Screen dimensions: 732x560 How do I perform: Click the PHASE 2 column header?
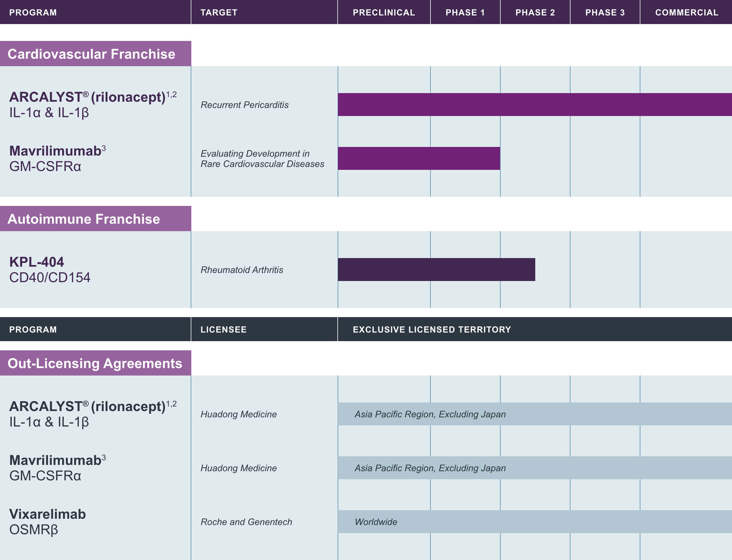(535, 12)
